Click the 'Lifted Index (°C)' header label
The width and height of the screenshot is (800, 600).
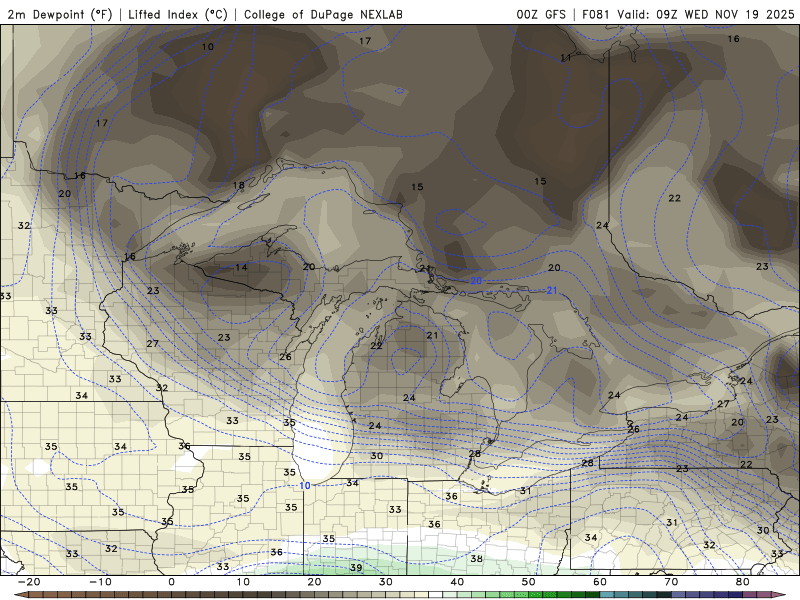tap(178, 15)
